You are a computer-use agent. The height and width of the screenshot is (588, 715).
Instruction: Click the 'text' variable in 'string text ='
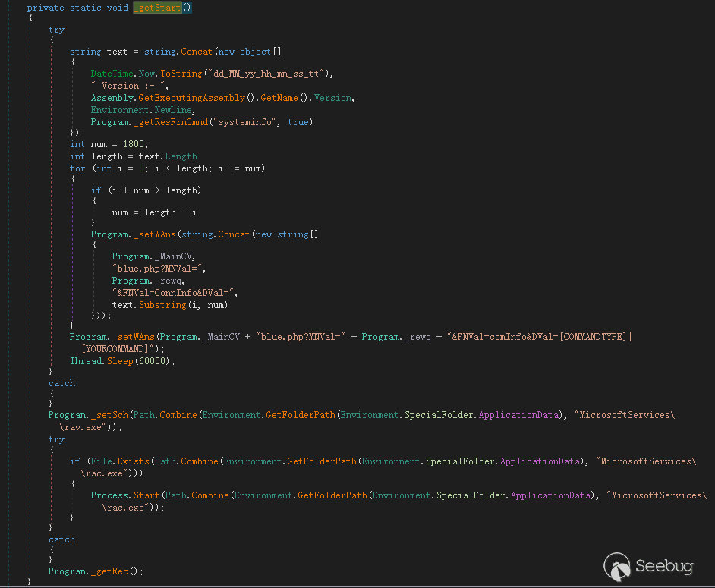tap(117, 52)
